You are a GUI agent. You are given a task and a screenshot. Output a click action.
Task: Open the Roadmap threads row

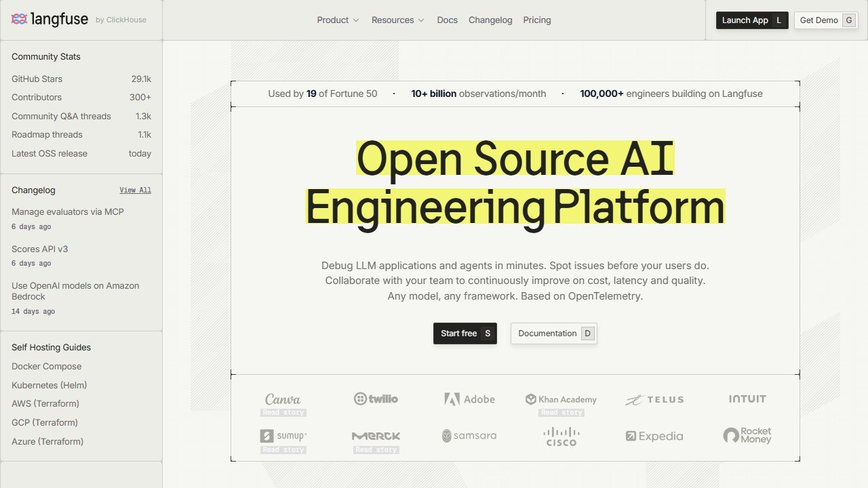[81, 135]
